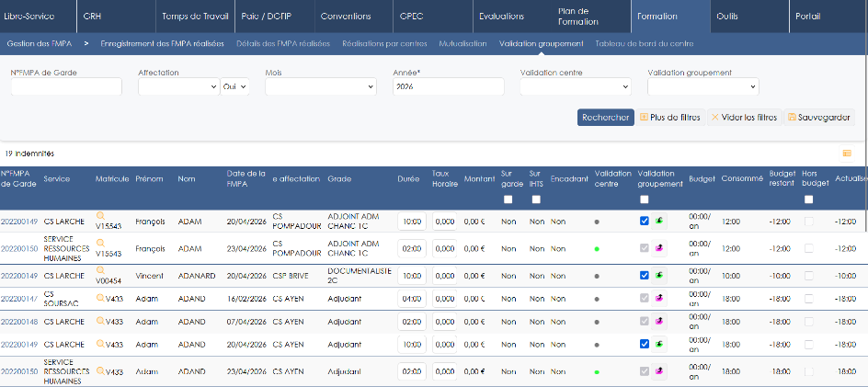Click greyed validation checkbox in Adam ADAND 07/04/2026 row
Screen dimensions: 868x387
click(x=644, y=321)
